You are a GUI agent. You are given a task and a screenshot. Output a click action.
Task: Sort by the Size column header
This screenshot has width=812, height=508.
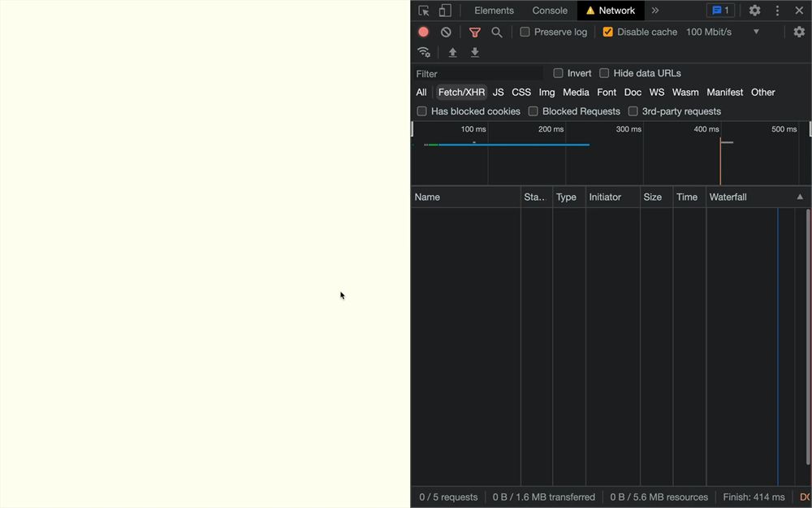657,197
